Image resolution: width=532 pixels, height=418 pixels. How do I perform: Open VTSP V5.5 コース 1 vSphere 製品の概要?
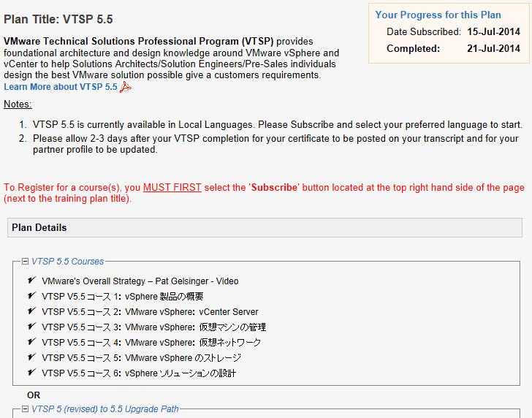(123, 297)
